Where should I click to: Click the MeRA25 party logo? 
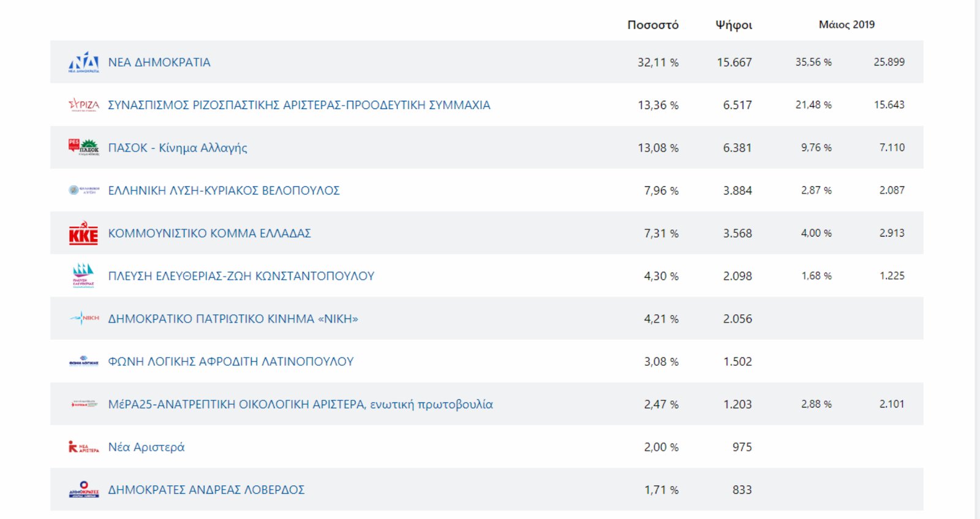click(83, 404)
